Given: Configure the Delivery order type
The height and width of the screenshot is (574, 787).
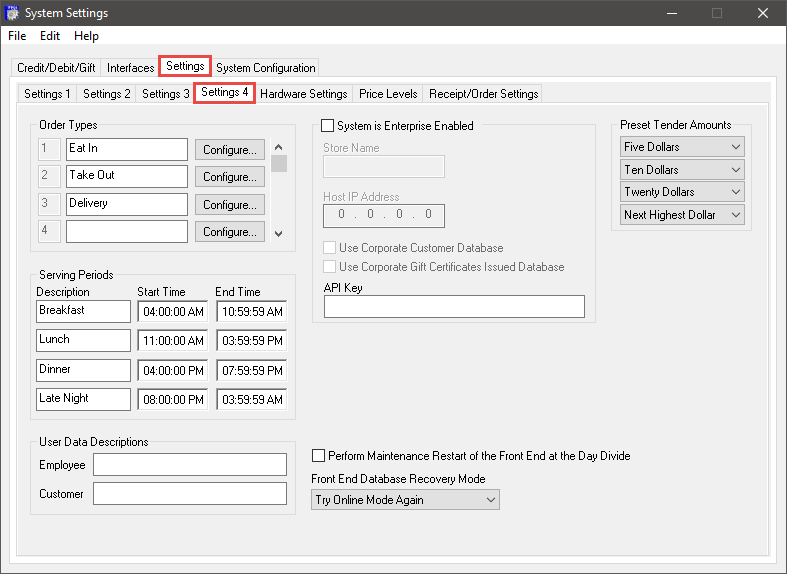Looking at the screenshot, I should (229, 205).
